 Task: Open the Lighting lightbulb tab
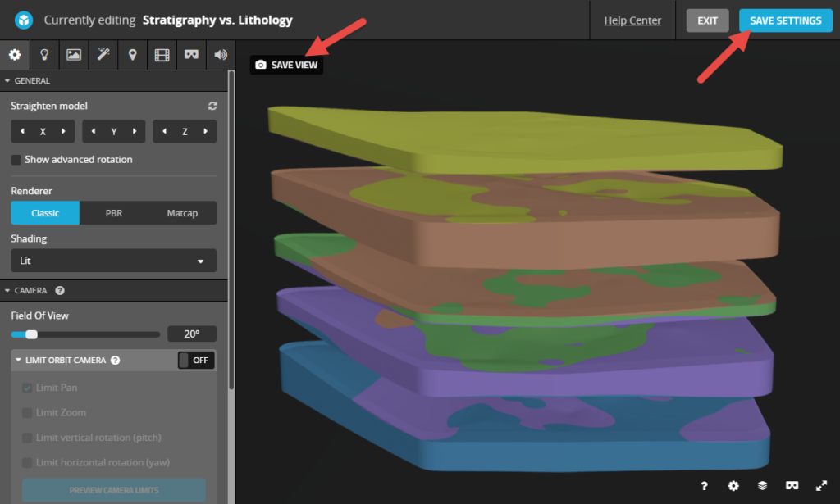[44, 55]
